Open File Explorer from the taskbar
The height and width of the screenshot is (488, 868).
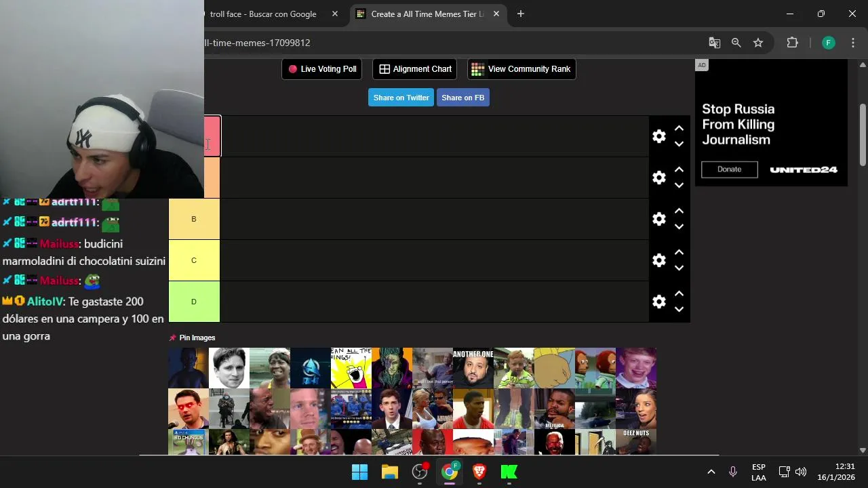pyautogui.click(x=389, y=472)
